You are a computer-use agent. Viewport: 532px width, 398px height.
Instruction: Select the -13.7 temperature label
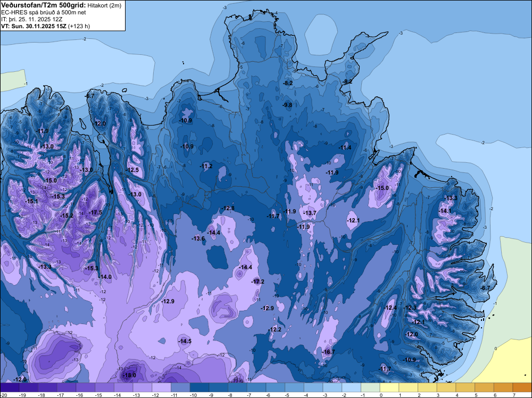(310, 213)
